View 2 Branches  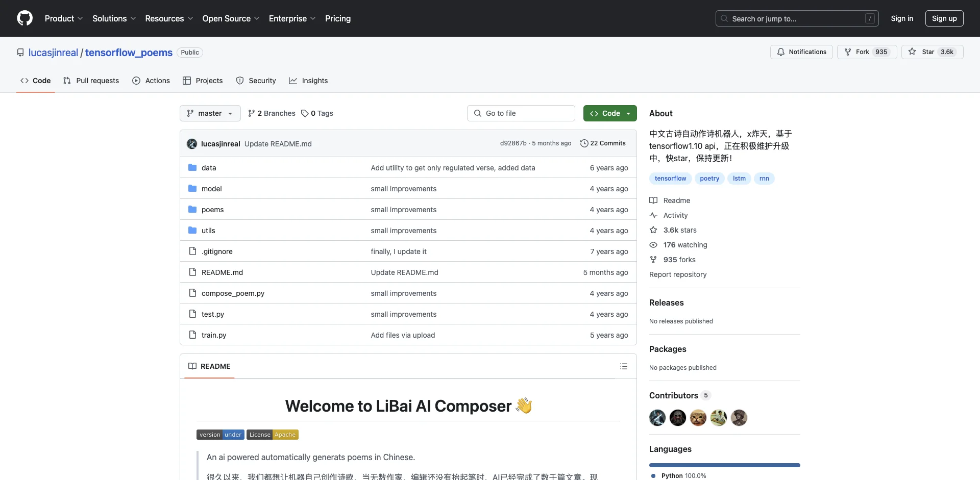(272, 113)
